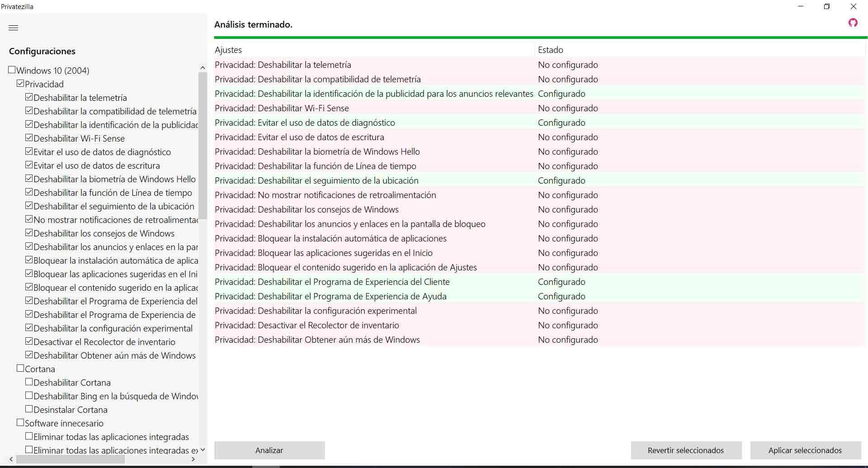Viewport: 868px width, 468px height.
Task: Uncheck Deshabilitar Wi-Fi Sense checkbox
Action: pyautogui.click(x=29, y=138)
